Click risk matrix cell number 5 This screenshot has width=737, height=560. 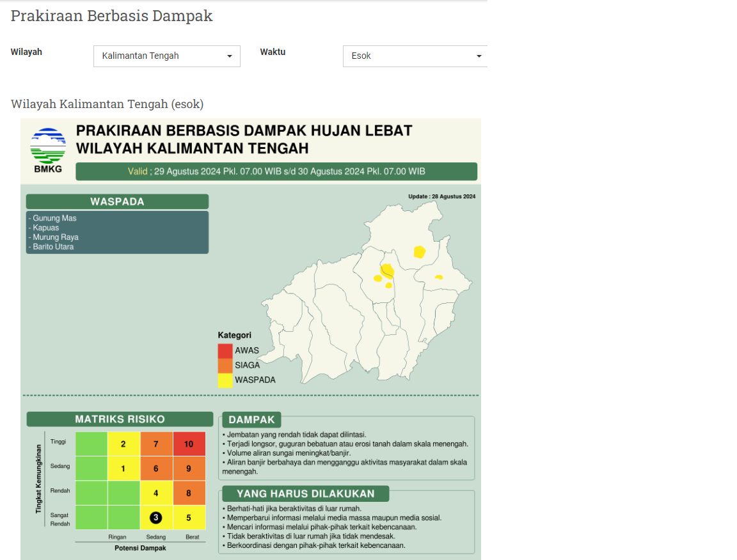point(189,518)
